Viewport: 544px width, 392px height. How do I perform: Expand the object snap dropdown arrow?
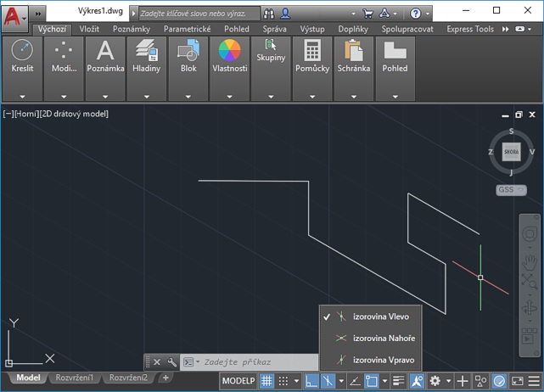click(384, 381)
